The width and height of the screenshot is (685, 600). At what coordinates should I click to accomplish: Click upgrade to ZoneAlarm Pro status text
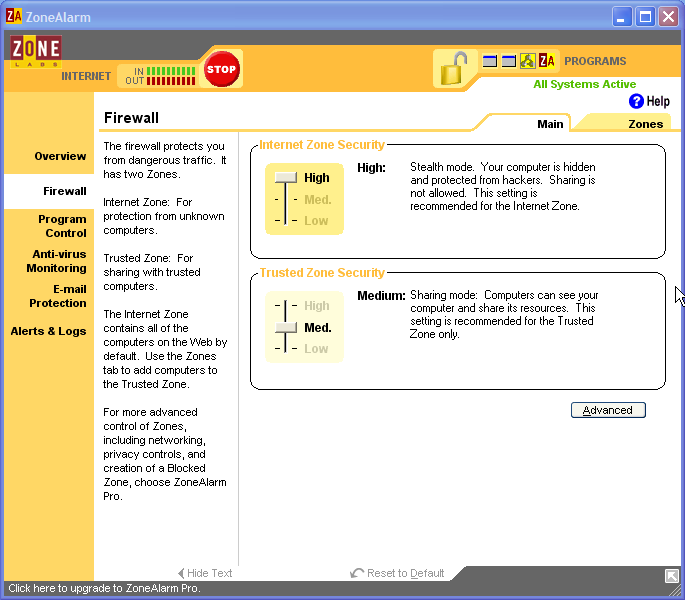pos(104,588)
